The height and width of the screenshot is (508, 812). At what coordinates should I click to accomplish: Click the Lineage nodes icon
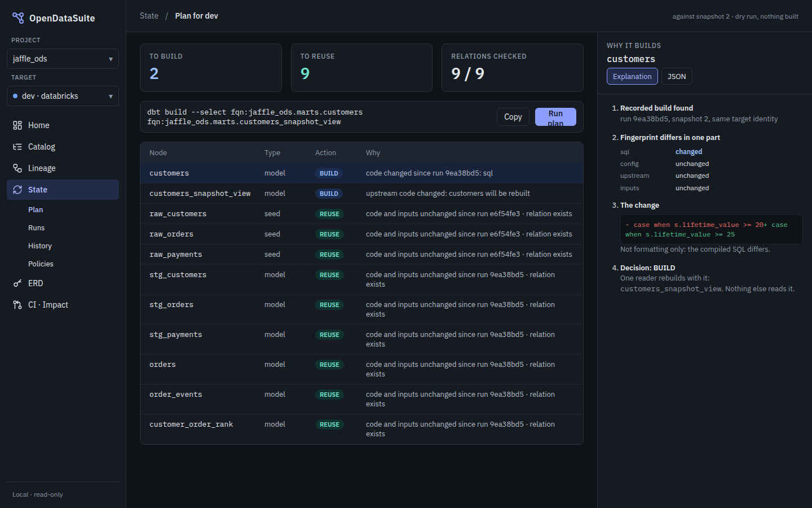17,168
